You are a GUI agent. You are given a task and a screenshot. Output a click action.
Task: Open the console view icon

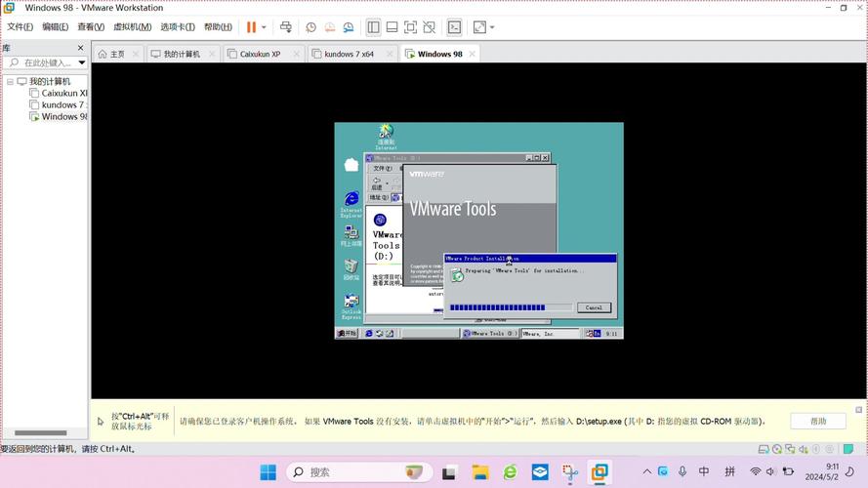pos(454,27)
